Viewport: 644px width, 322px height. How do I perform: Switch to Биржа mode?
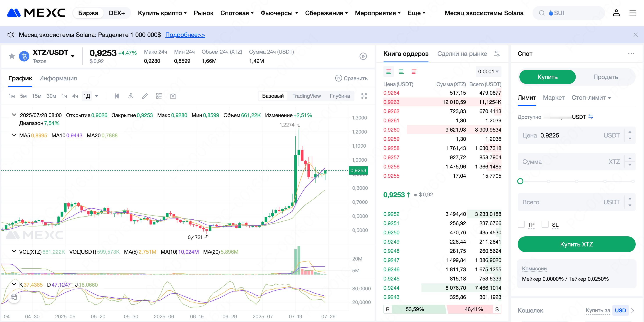(88, 13)
